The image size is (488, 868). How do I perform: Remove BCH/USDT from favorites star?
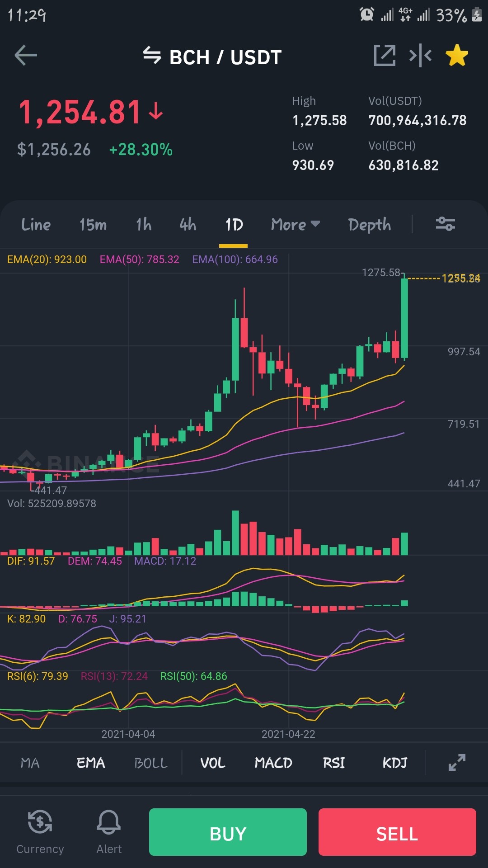[457, 55]
